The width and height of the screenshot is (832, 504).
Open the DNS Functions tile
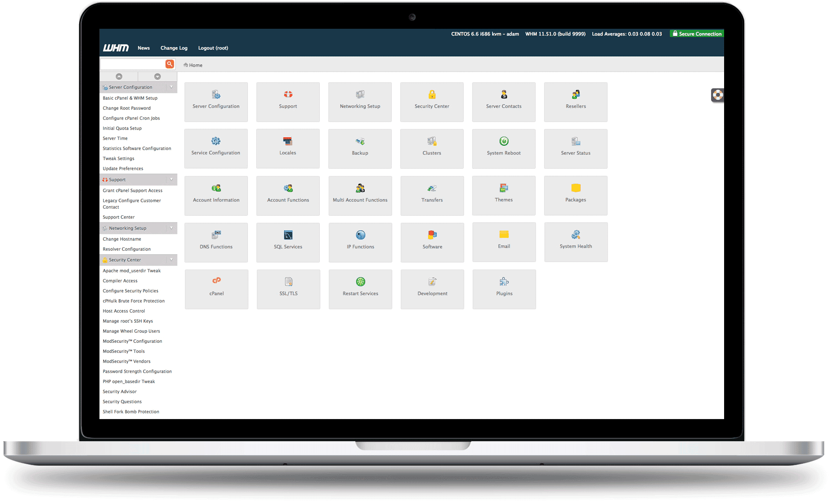tap(216, 242)
